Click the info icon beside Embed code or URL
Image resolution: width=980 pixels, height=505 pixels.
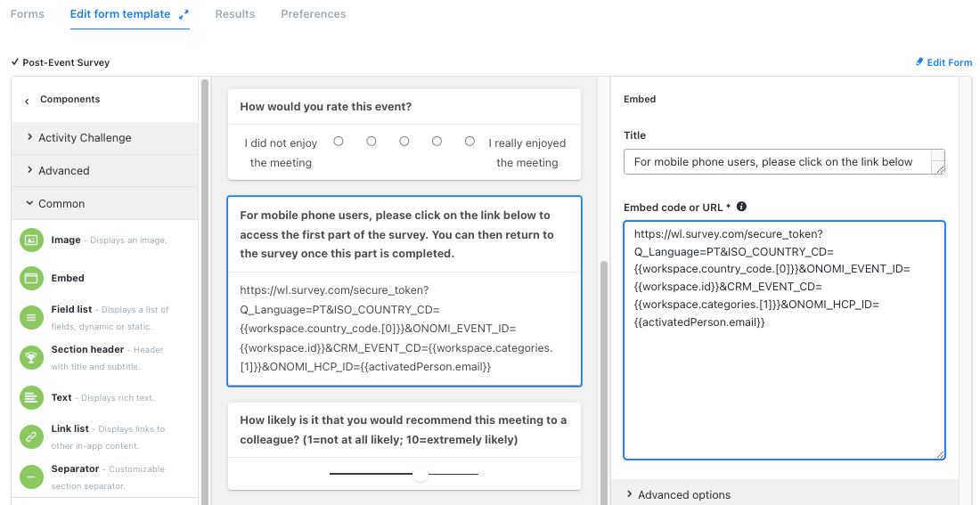pyautogui.click(x=741, y=207)
